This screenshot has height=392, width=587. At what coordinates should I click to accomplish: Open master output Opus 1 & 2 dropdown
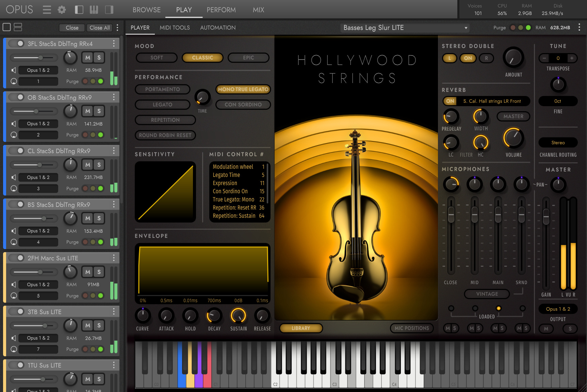coord(558,309)
